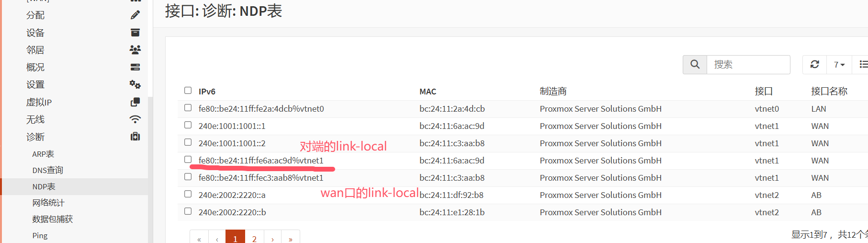This screenshot has width=868, height=243.
Task: Open the column list dropdown button
Action: pos(863,64)
